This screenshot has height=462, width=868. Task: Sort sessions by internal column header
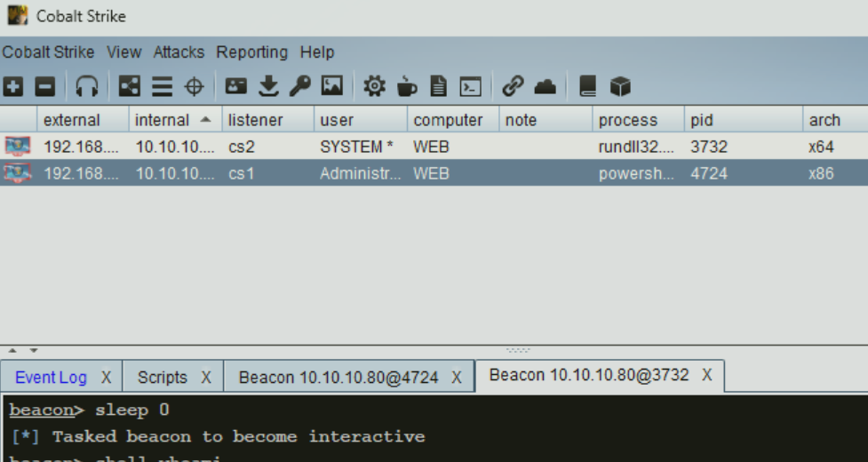pyautogui.click(x=162, y=120)
